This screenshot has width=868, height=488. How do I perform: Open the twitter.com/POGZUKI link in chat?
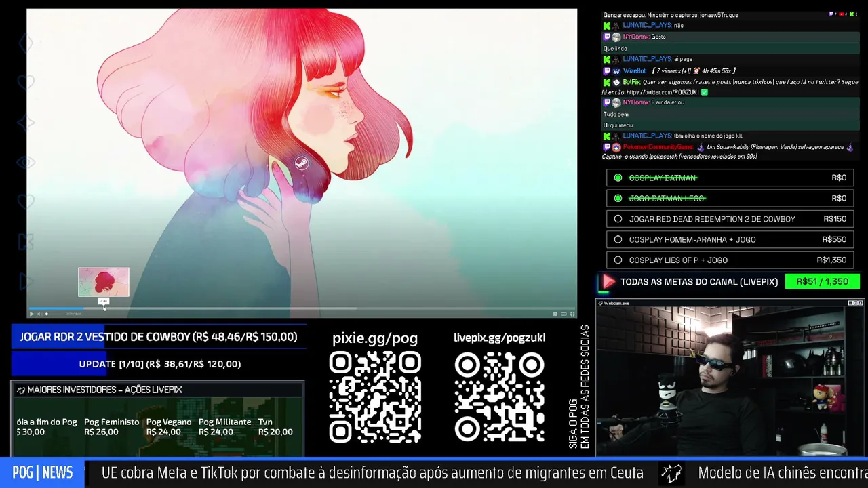coord(663,92)
